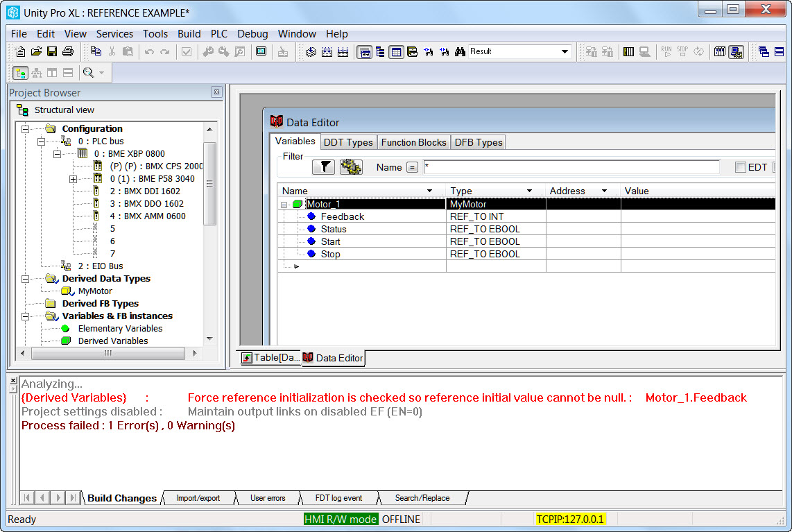The height and width of the screenshot is (532, 792).
Task: Switch to the Function Blocks tab
Action: (413, 142)
